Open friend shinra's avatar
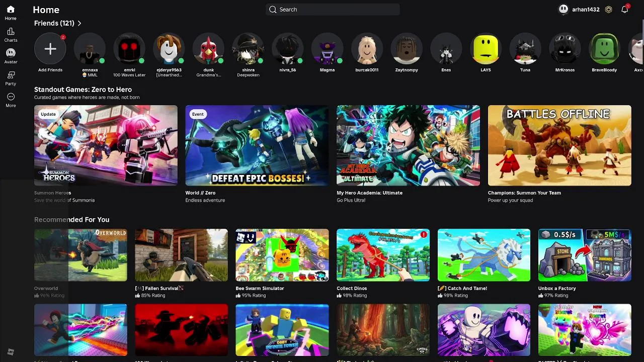The height and width of the screenshot is (362, 644). (248, 49)
